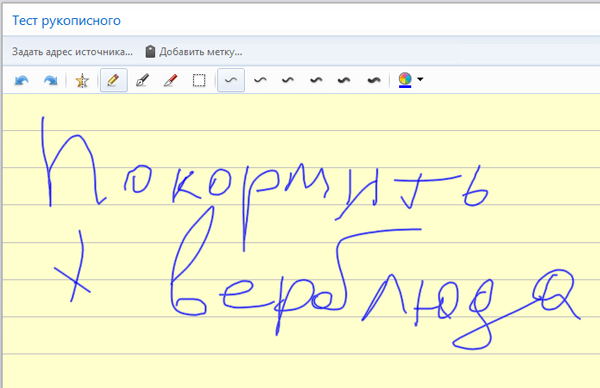Select the pencil drawing tool

pos(114,80)
